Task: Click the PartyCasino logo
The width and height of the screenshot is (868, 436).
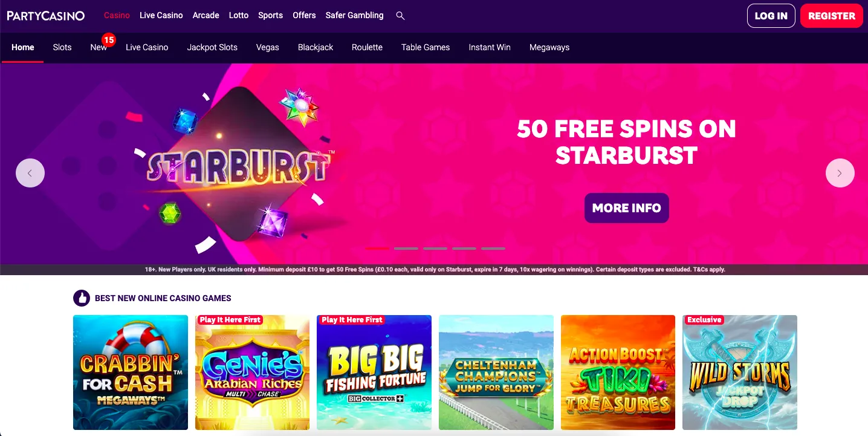Action: (46, 16)
